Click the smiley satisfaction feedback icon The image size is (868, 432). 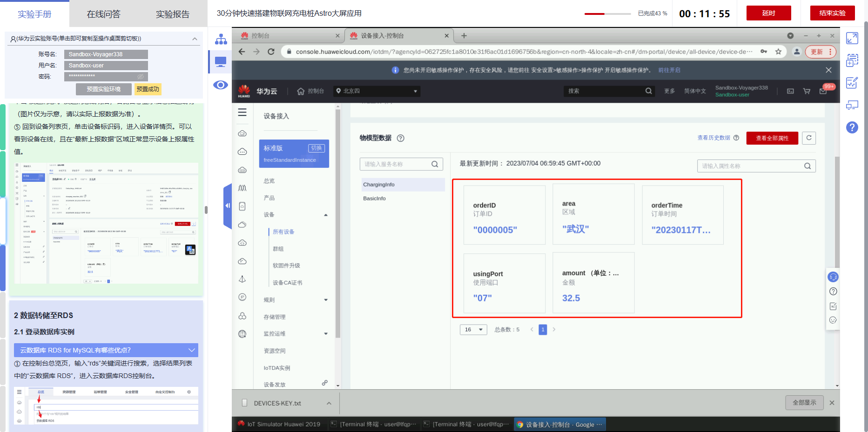[x=833, y=320]
